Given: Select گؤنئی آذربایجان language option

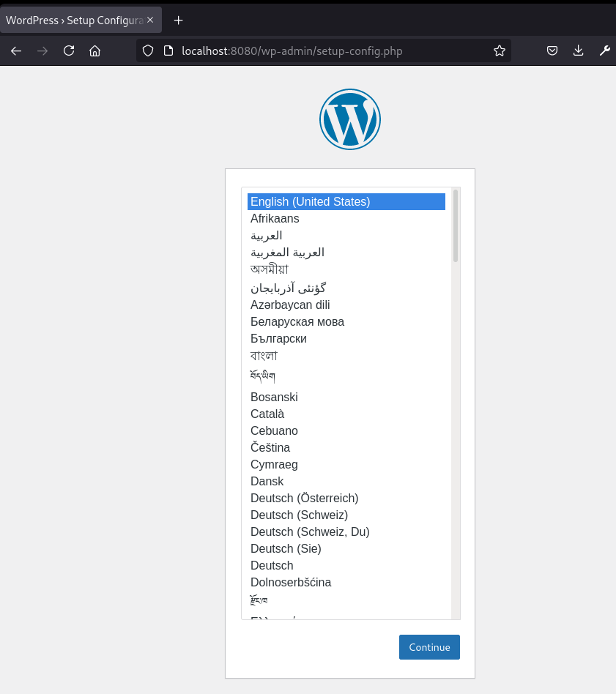Looking at the screenshot, I should 346,287.
